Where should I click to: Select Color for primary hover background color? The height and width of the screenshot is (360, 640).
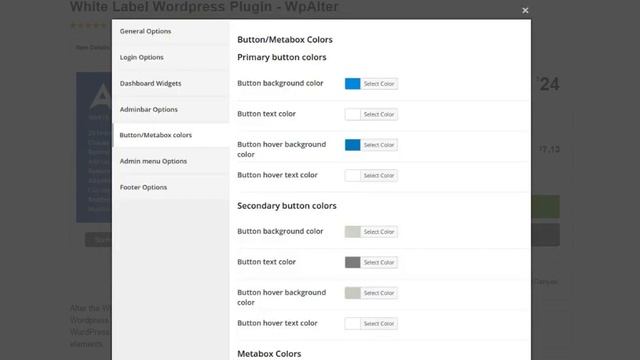(x=379, y=145)
